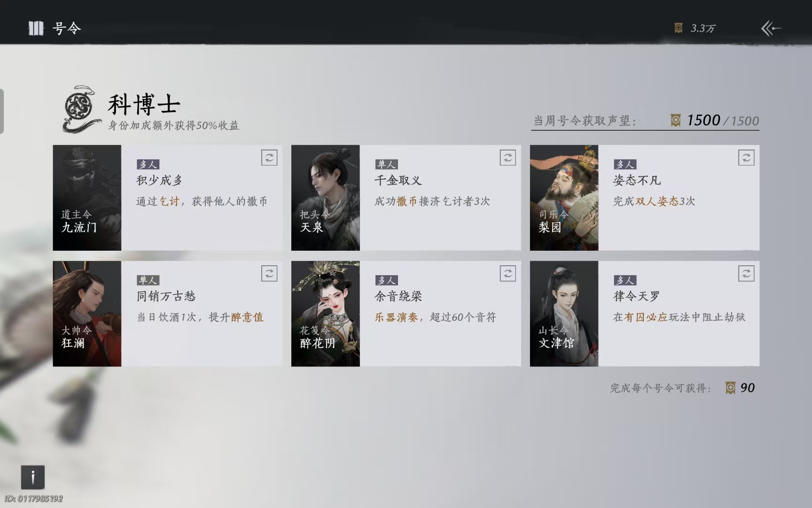Expand the left edge side tab
Screen dimensions: 812x508
(2, 111)
